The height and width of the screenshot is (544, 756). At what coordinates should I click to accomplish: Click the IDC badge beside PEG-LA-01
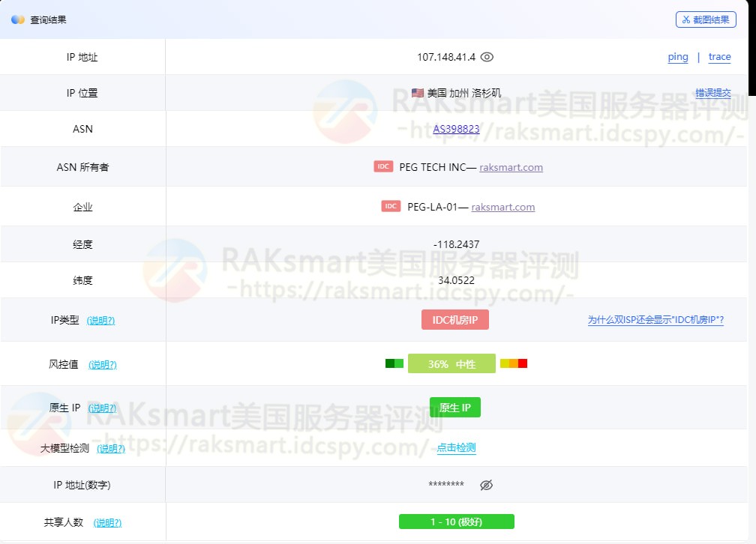(391, 206)
